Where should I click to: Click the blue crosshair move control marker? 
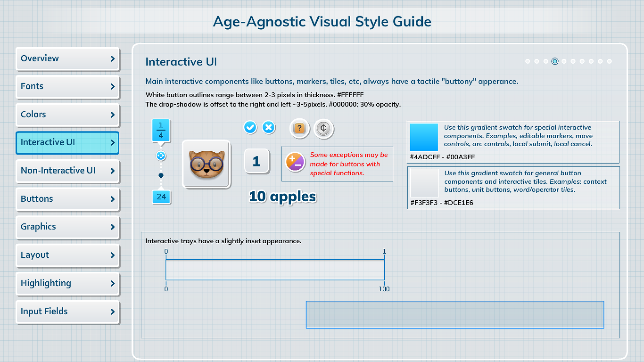coord(160,156)
